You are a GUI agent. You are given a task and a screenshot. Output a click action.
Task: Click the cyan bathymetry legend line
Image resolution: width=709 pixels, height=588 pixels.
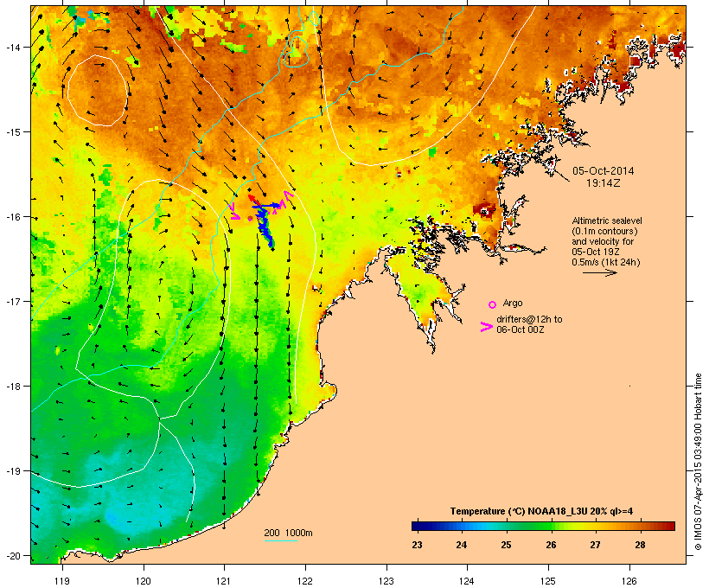(x=281, y=540)
